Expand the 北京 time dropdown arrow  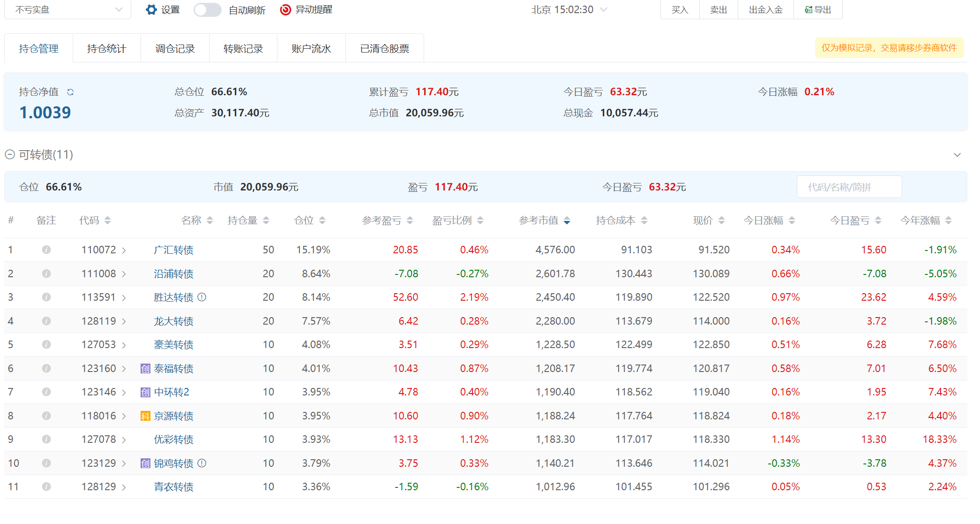tap(604, 10)
